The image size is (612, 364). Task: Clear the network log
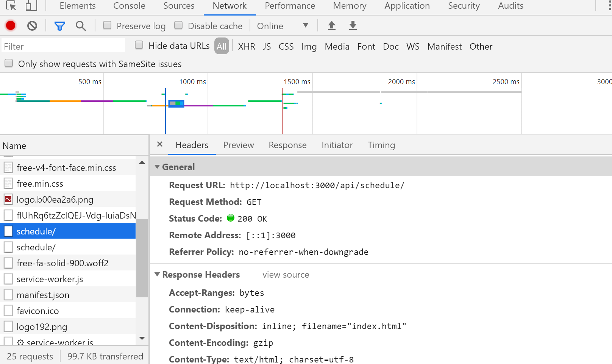click(x=32, y=26)
